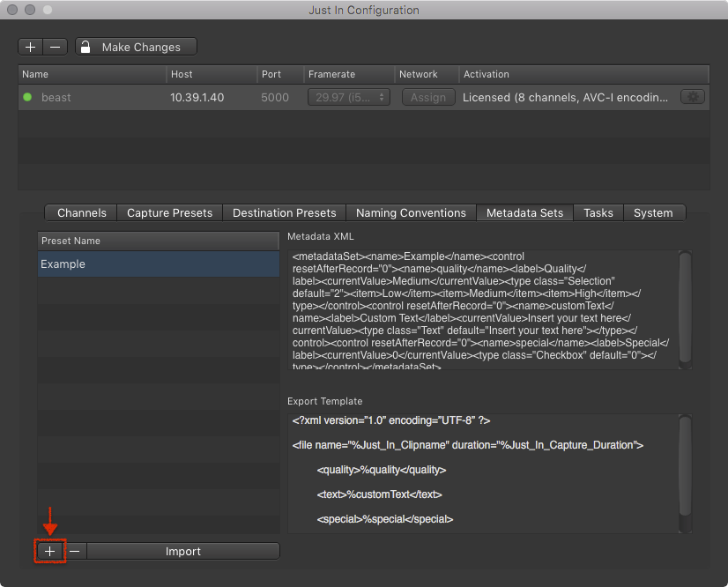The image size is (728, 587).
Task: Switch to the Tasks tab
Action: [598, 212]
